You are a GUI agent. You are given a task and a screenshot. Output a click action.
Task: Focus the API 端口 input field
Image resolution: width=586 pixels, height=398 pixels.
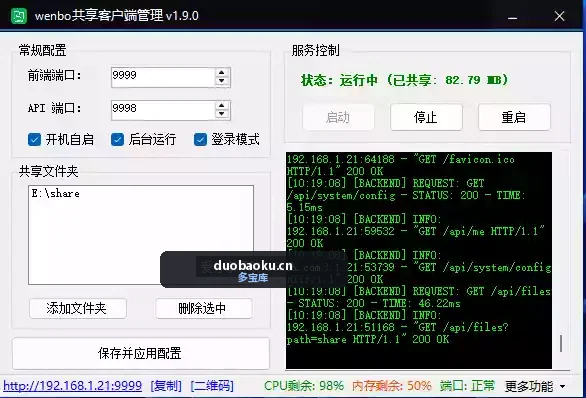point(163,110)
